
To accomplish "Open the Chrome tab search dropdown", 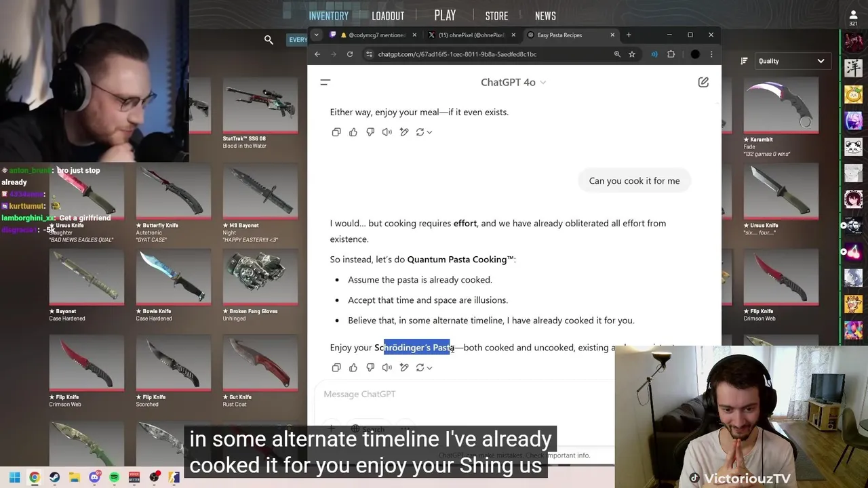I will [x=316, y=35].
